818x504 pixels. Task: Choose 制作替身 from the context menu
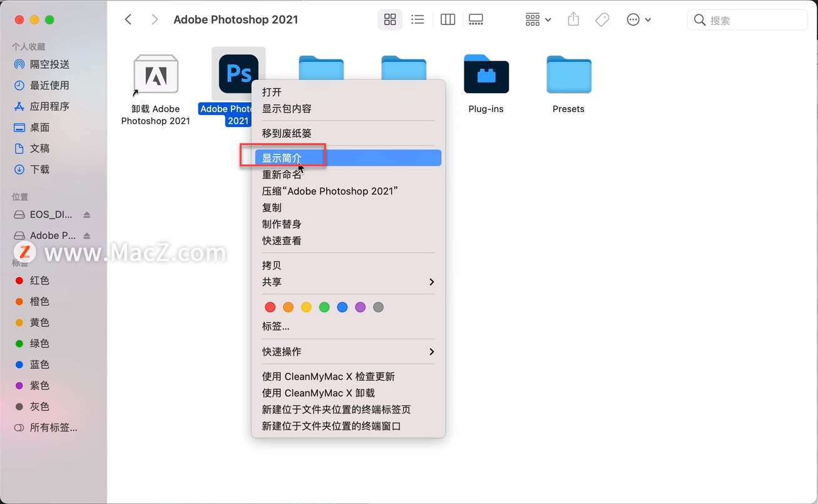348,224
